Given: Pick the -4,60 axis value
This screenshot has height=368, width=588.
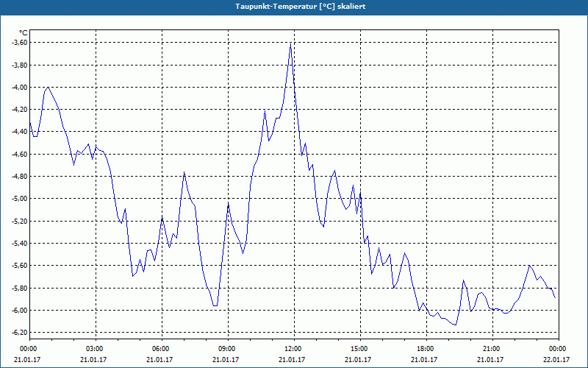Looking at the screenshot, I should pyautogui.click(x=20, y=155).
